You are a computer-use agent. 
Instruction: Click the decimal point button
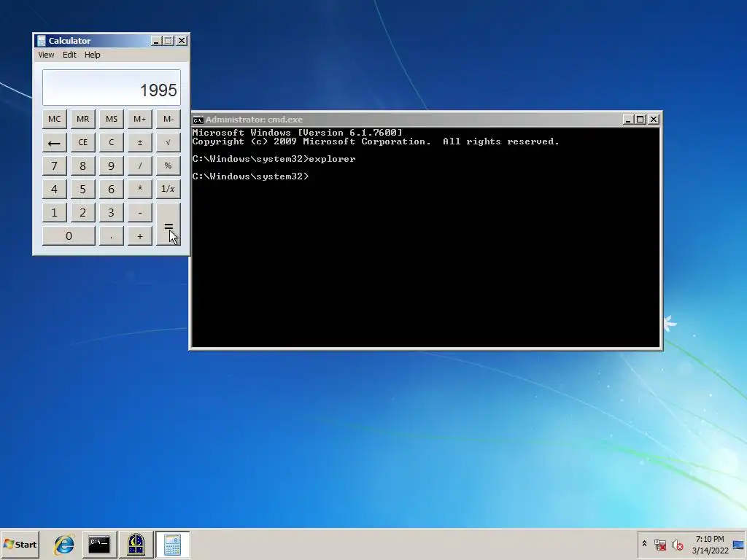pyautogui.click(x=112, y=236)
